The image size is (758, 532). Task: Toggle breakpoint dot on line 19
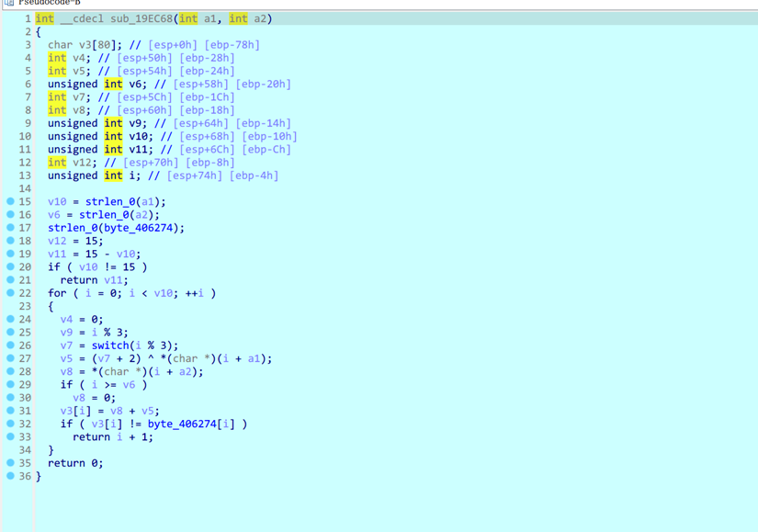[11, 254]
